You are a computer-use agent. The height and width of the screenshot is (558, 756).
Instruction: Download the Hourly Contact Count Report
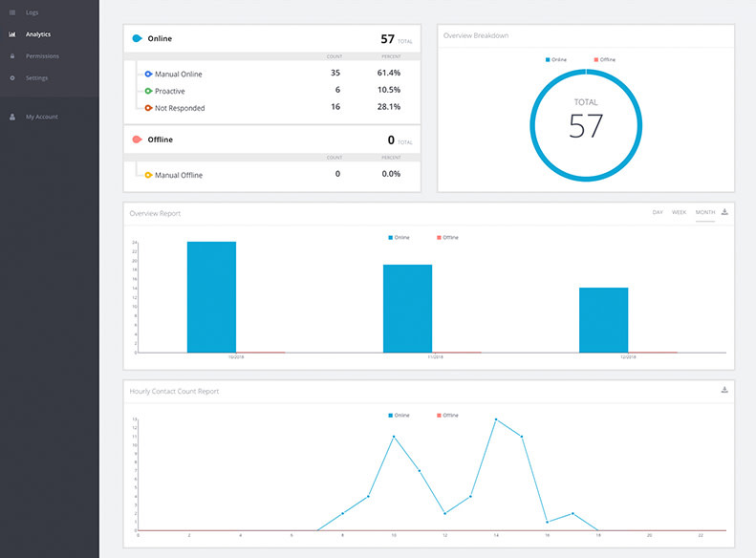[724, 390]
